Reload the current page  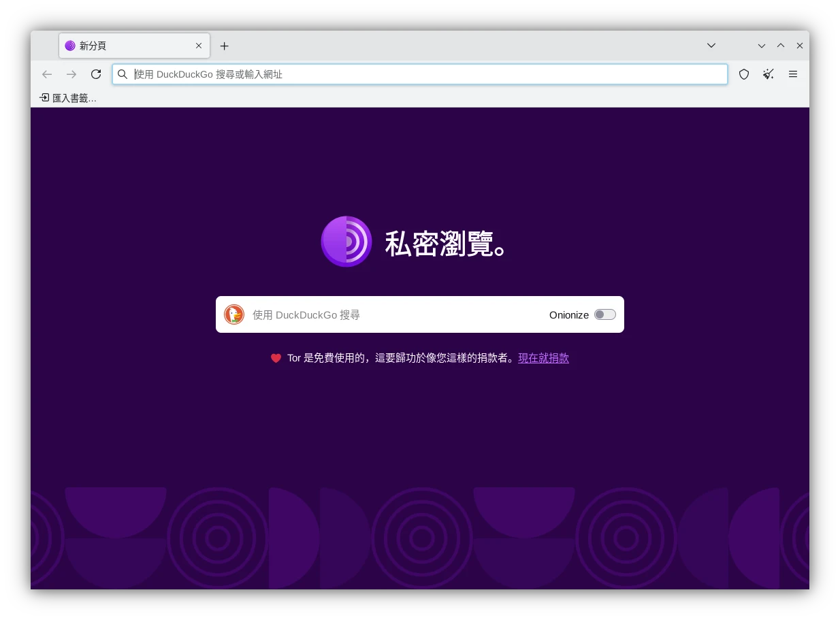coord(96,74)
